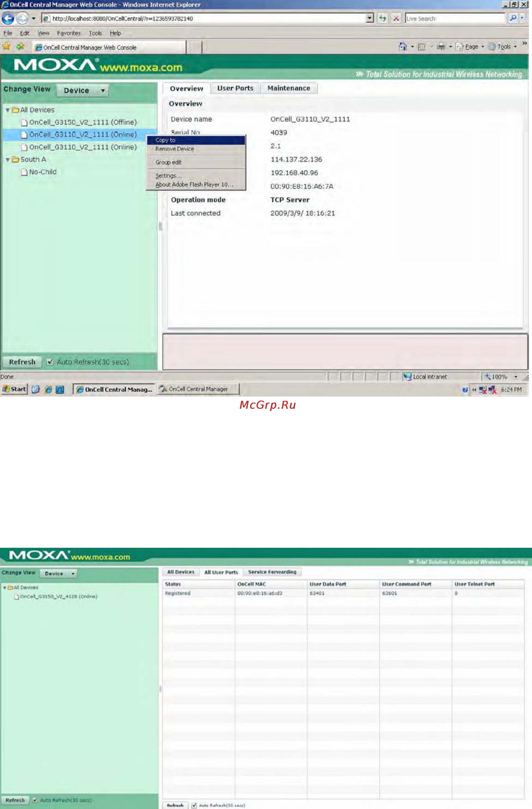Image resolution: width=532 pixels, height=809 pixels.
Task: Click the Add to Favorites star icon
Action: coord(20,46)
